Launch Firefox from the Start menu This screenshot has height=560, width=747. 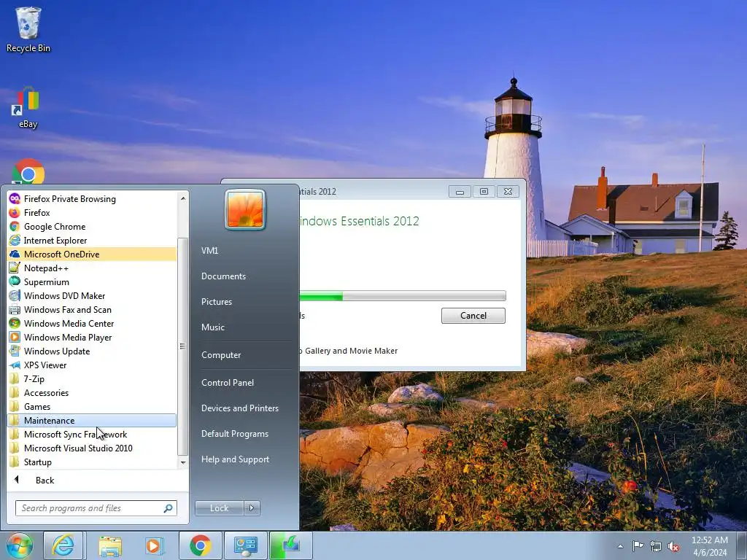click(x=92, y=213)
